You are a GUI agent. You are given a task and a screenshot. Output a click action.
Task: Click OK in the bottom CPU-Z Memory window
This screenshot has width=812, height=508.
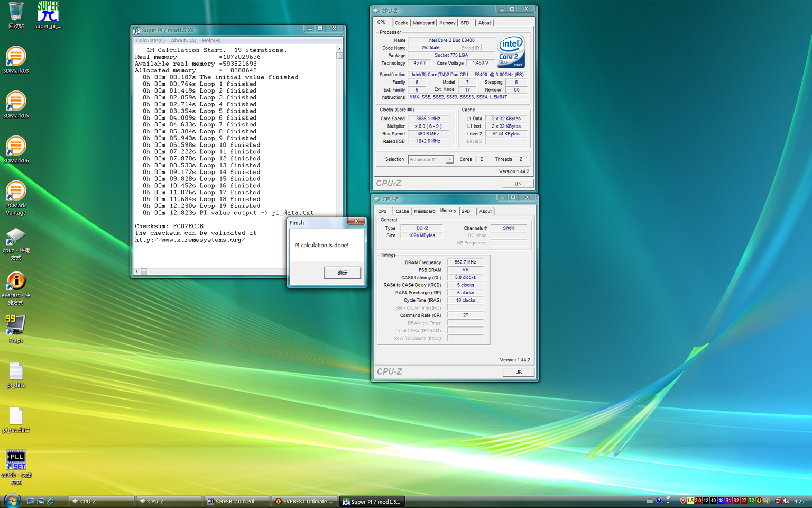[x=519, y=372]
